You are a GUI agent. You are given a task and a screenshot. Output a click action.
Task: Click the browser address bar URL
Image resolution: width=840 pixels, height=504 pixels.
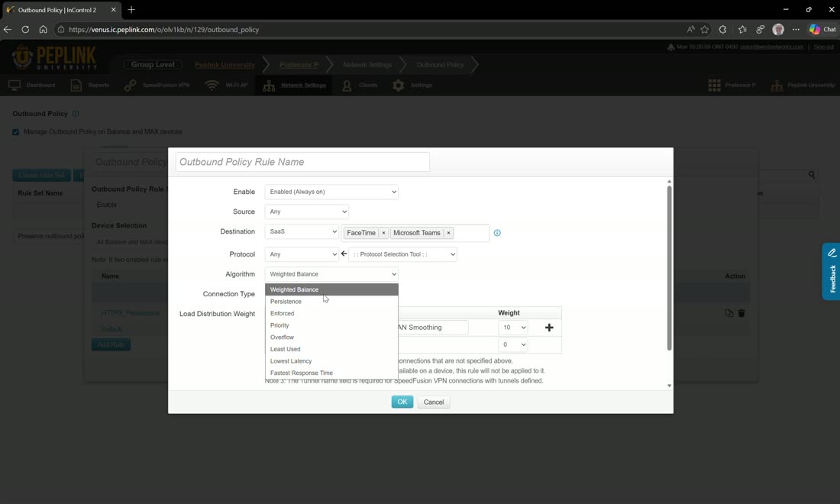(x=164, y=30)
